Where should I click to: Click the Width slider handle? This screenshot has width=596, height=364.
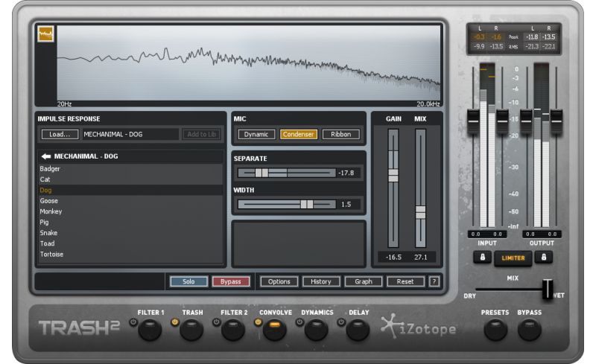(307, 205)
